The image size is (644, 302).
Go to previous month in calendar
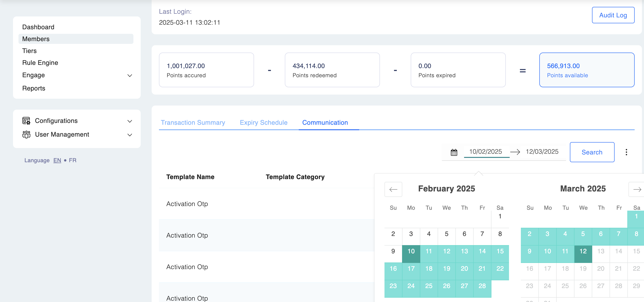[393, 189]
